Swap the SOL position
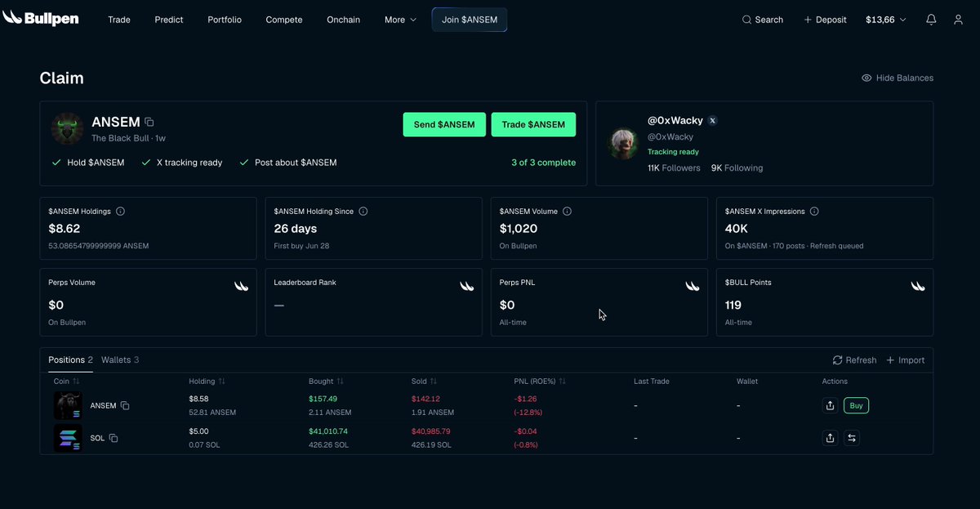The image size is (980, 509). [851, 438]
